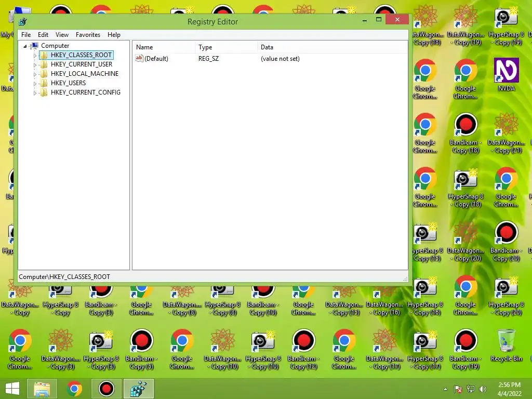The height and width of the screenshot is (399, 532).
Task: Select HyperSnap 8 - Copy (10) desktop icon
Action: coord(263,350)
